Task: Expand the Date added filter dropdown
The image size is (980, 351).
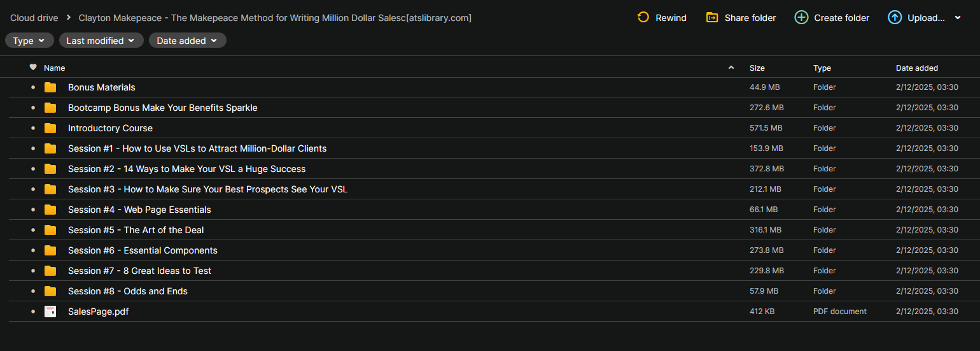Action: [x=188, y=41]
